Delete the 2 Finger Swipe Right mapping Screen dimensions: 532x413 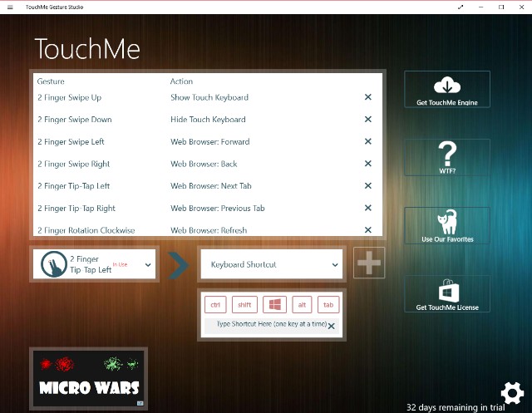[367, 164]
